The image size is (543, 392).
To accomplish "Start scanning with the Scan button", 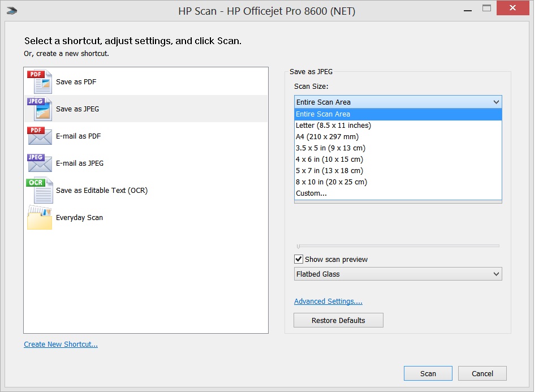I will click(x=428, y=373).
